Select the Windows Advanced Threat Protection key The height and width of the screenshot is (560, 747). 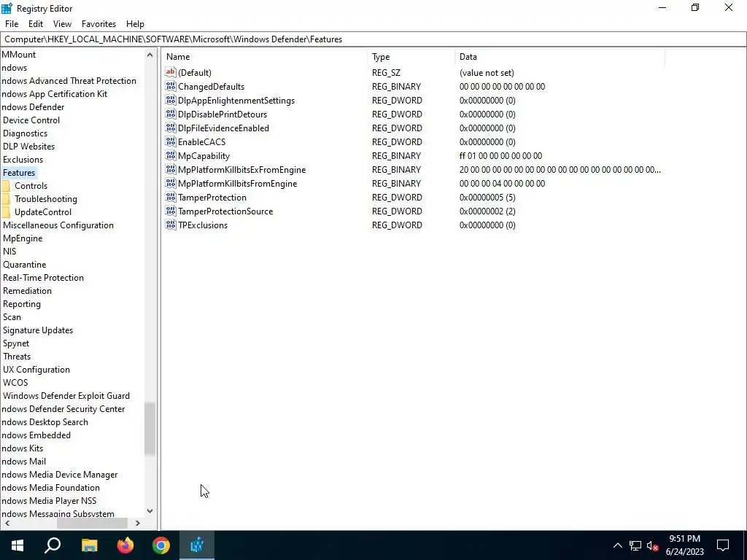coord(69,81)
